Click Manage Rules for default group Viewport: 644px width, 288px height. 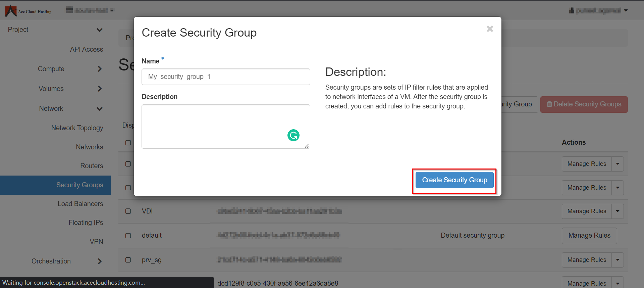(589, 236)
